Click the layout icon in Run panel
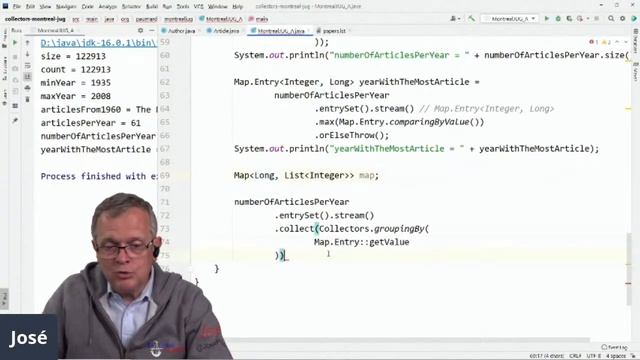This screenshot has height=360, width=640. 15,106
